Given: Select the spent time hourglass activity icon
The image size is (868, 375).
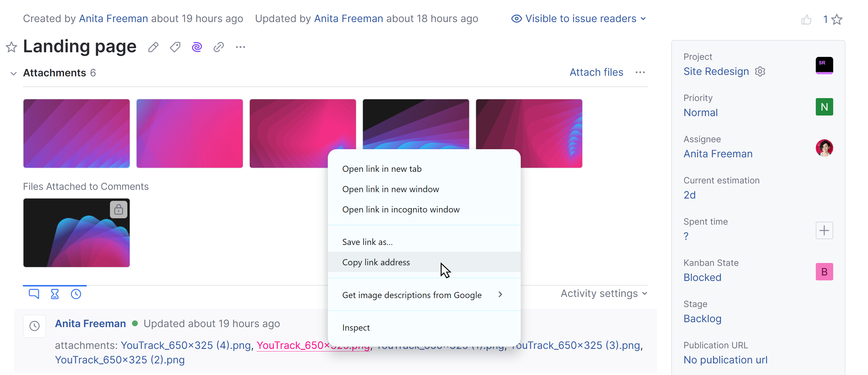Looking at the screenshot, I should 55,294.
